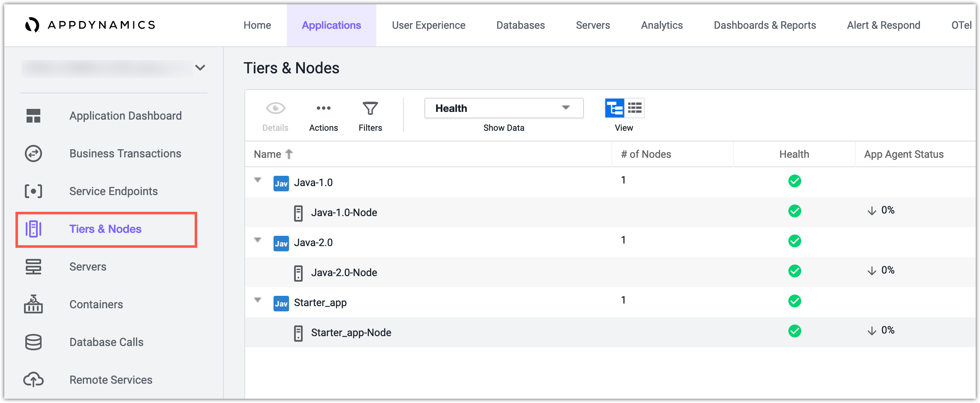Open Containers in the sidebar
This screenshot has width=980, height=403.
click(x=96, y=304)
